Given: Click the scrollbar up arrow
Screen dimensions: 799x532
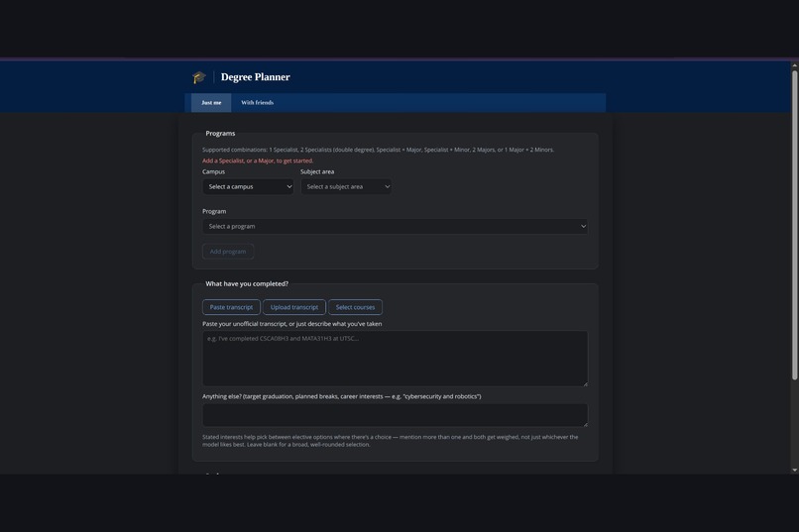Looking at the screenshot, I should point(794,65).
